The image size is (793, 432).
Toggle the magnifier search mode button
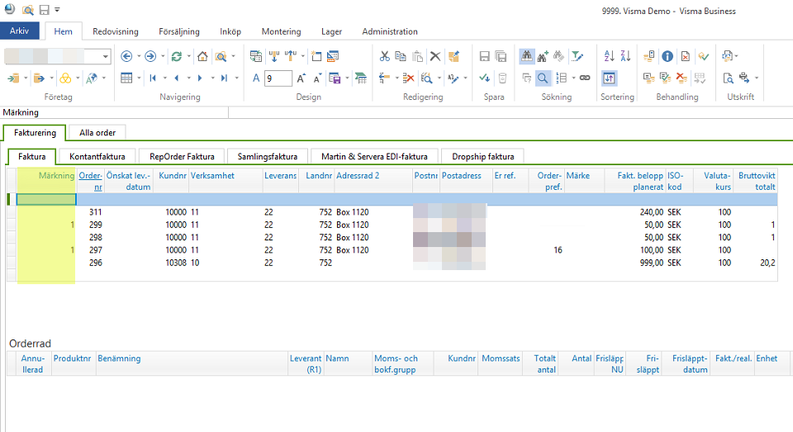click(543, 78)
